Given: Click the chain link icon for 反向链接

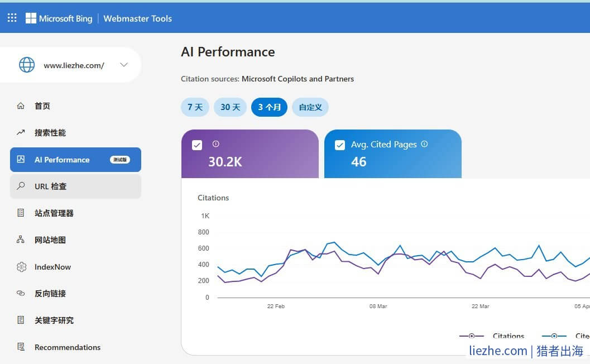Looking at the screenshot, I should tap(21, 293).
